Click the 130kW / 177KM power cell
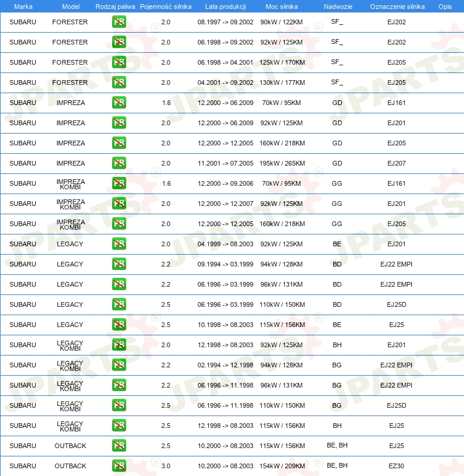Viewport: 464px width, 476px height. [282, 82]
